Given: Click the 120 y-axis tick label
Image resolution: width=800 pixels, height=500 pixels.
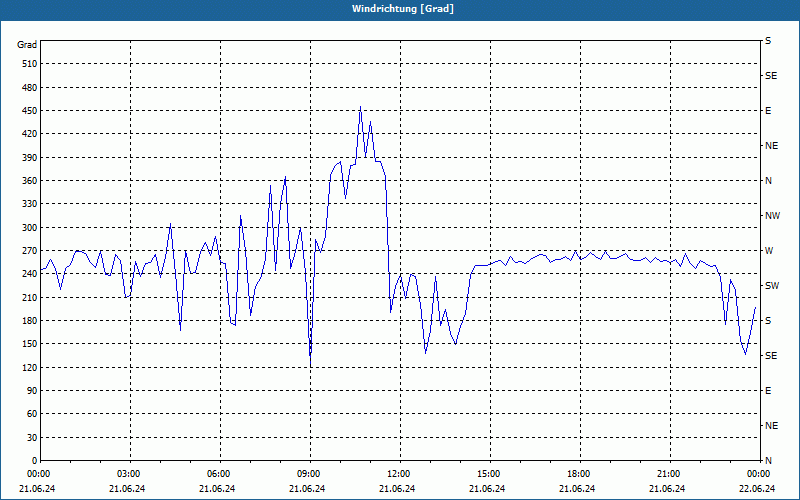Looking at the screenshot, I should click(x=30, y=367).
